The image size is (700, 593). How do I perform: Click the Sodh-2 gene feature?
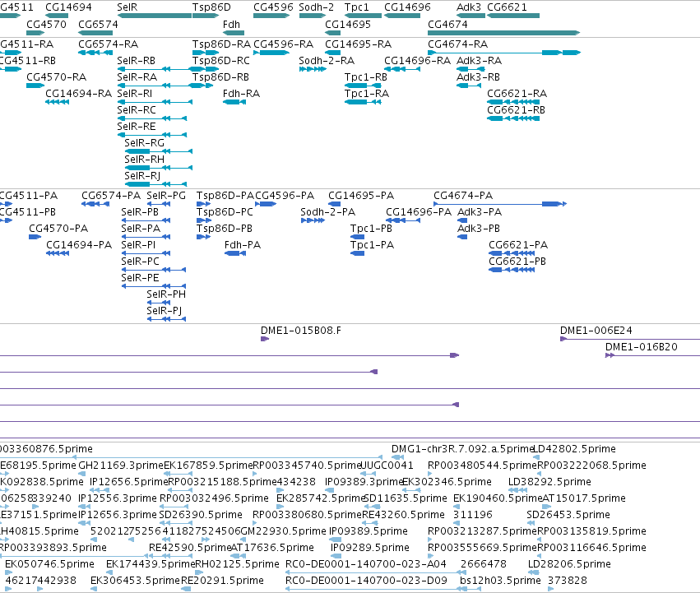(313, 16)
